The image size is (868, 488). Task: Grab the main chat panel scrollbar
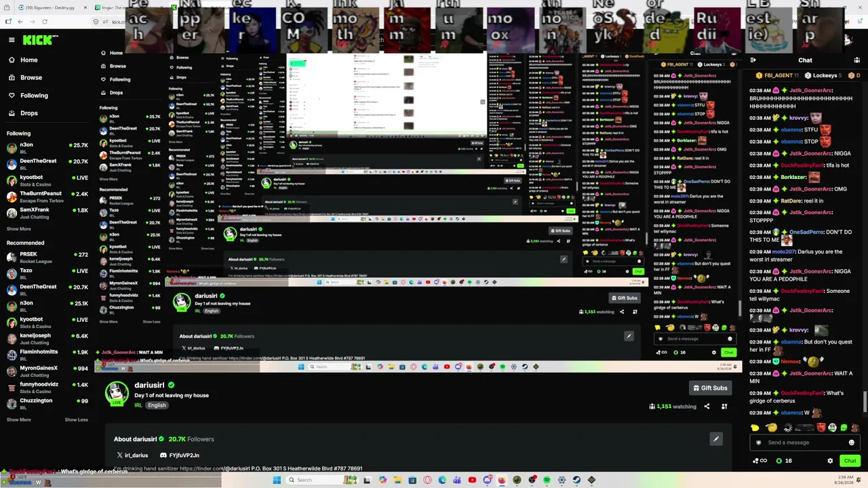(865, 401)
